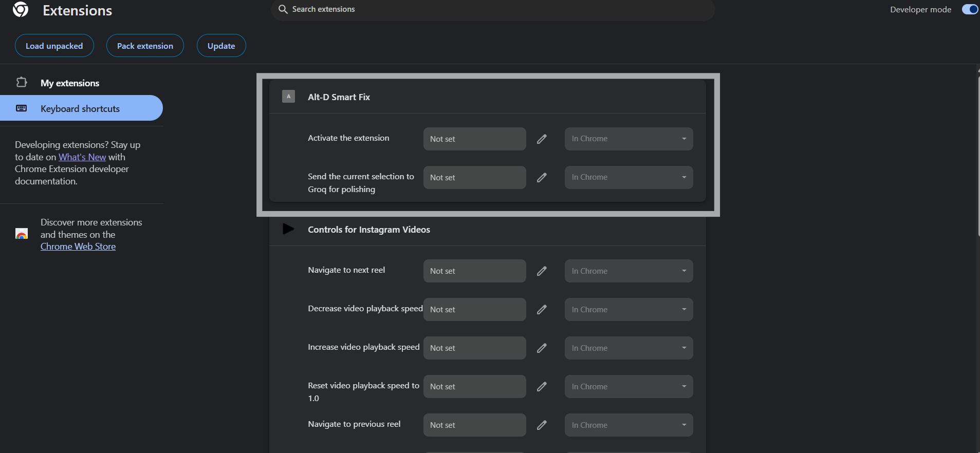The image size is (980, 453).
Task: Open the What's New link
Action: [82, 157]
